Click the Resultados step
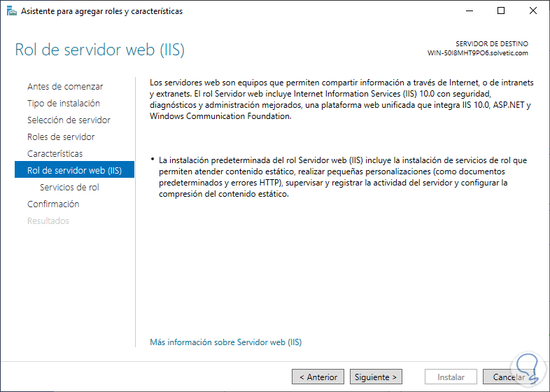This screenshot has width=550, height=392. click(48, 221)
